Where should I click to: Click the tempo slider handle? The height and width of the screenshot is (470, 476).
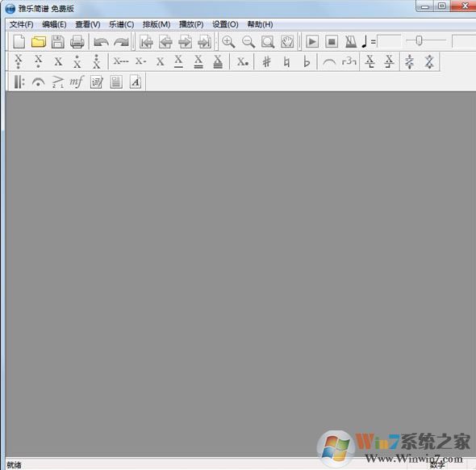pos(419,40)
